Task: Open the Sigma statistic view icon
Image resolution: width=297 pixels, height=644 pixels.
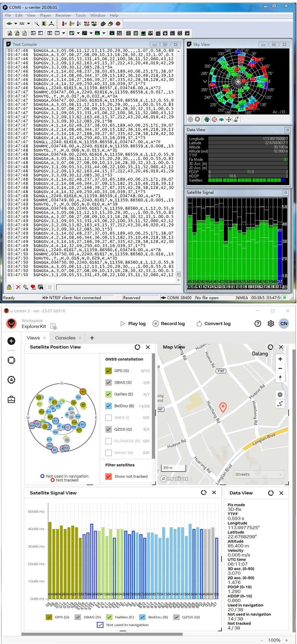Action: [50, 33]
